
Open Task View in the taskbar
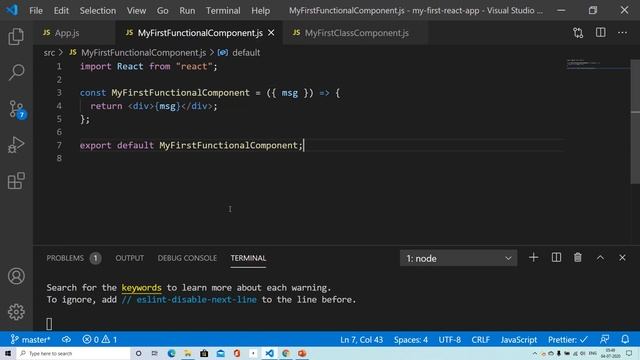coord(155,353)
